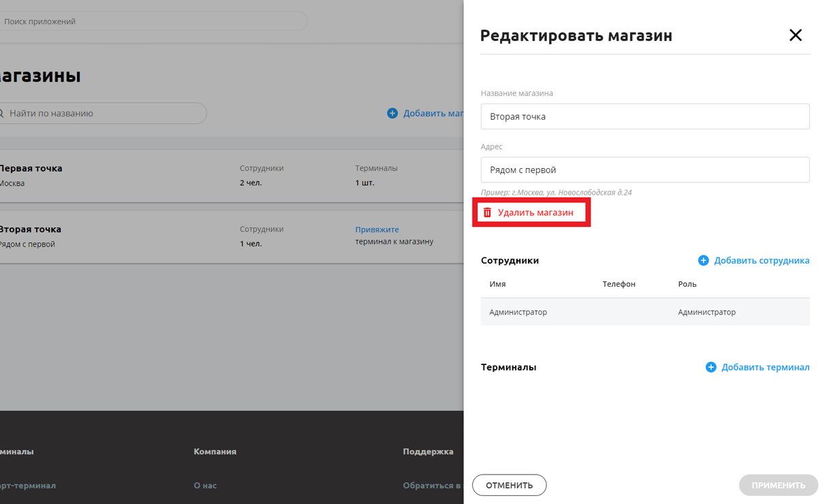Click the plus icon beside Добавить магазин
This screenshot has height=504, width=827.
pyautogui.click(x=392, y=113)
